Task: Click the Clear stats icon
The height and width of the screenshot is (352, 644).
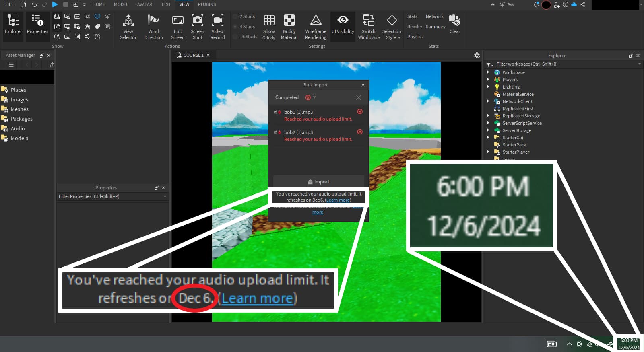Action: pyautogui.click(x=455, y=24)
